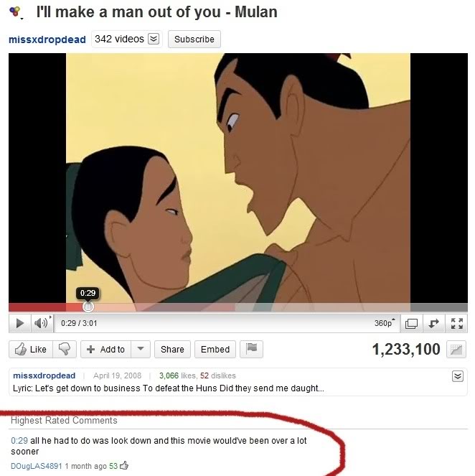Show video statistics chart icon

coord(456,350)
